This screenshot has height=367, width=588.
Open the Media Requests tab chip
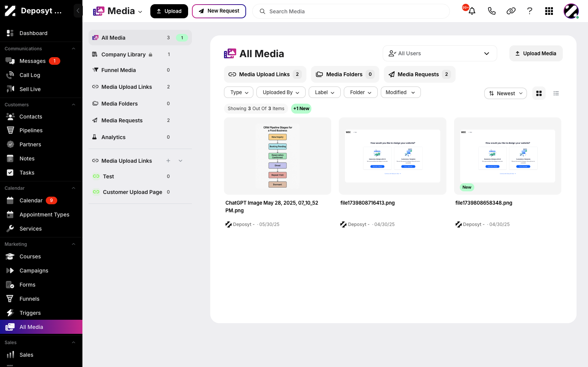(419, 74)
